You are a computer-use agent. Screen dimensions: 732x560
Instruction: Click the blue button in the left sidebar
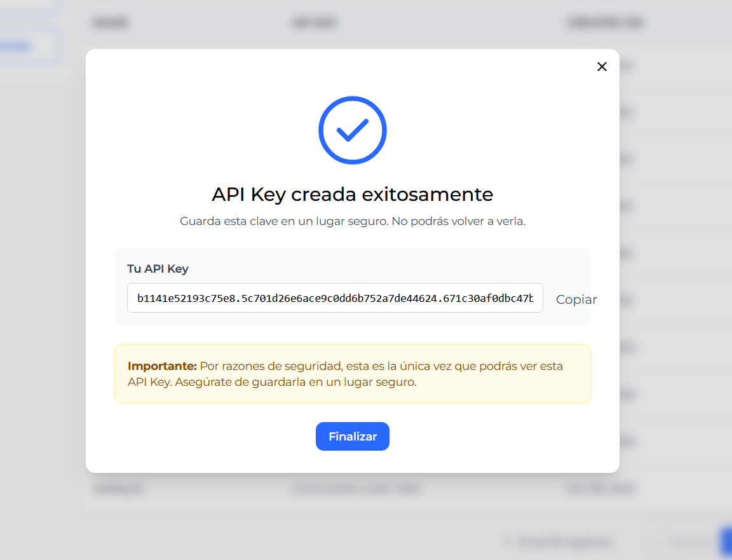pos(15,45)
